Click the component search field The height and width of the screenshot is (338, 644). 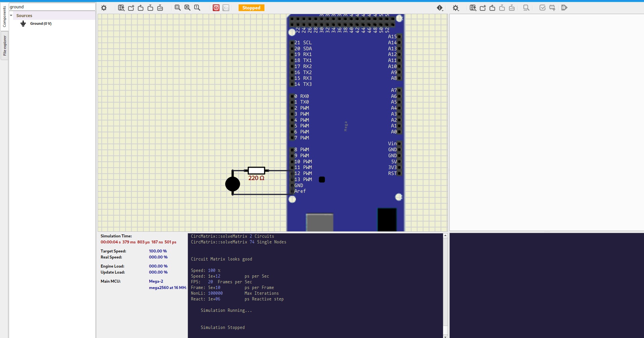[52, 7]
